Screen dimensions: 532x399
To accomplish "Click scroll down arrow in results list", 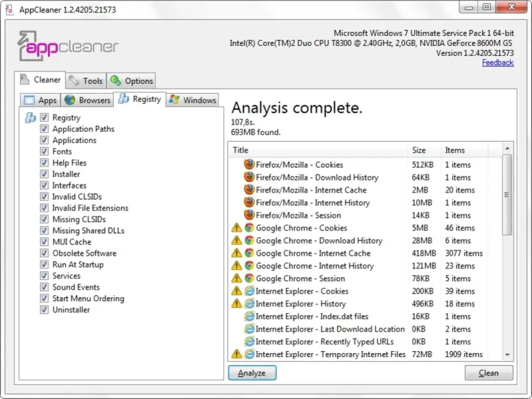I will (507, 355).
